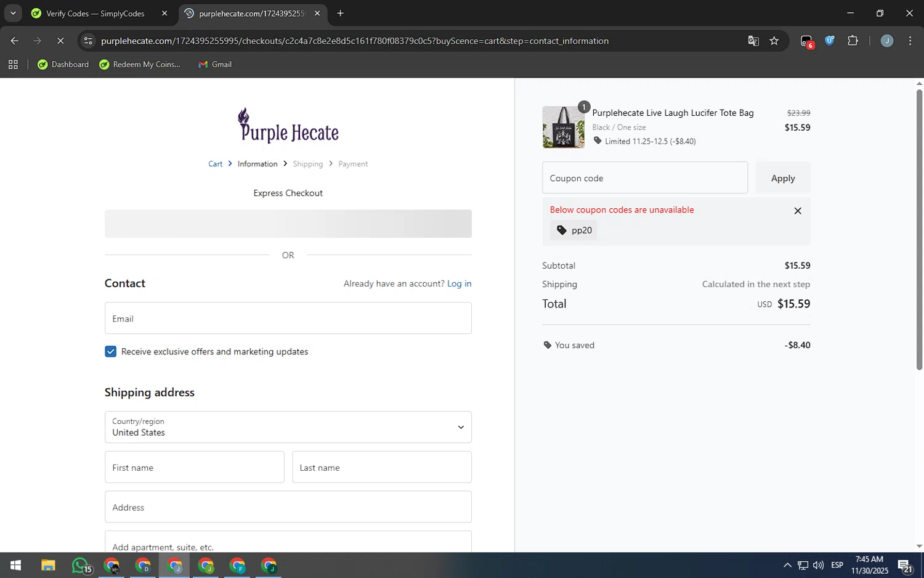Go to Cart breadcrumb link
Viewport: 924px width, 578px height.
[215, 164]
